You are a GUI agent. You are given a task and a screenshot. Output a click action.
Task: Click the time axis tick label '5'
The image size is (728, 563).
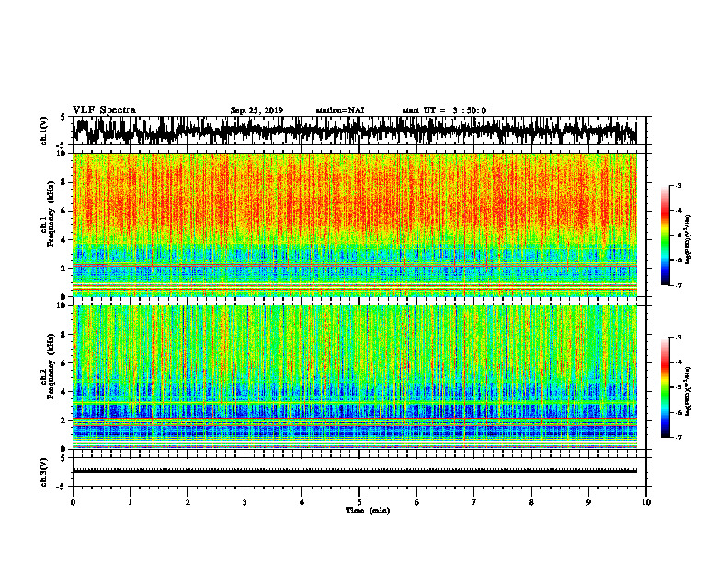coord(359,502)
